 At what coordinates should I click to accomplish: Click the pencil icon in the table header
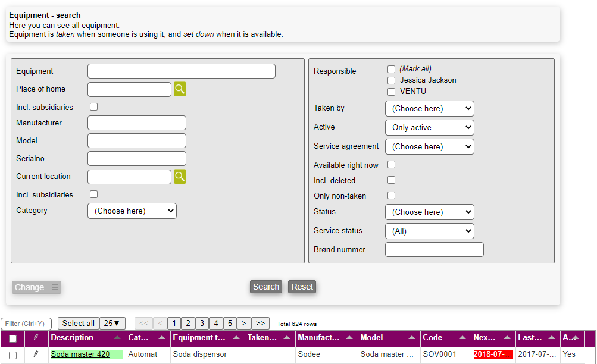(x=36, y=338)
